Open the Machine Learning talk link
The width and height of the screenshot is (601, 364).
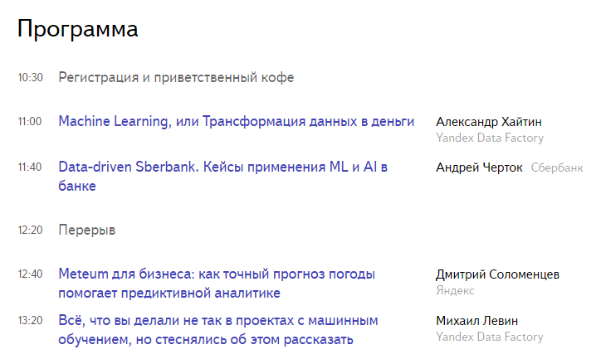pyautogui.click(x=236, y=122)
